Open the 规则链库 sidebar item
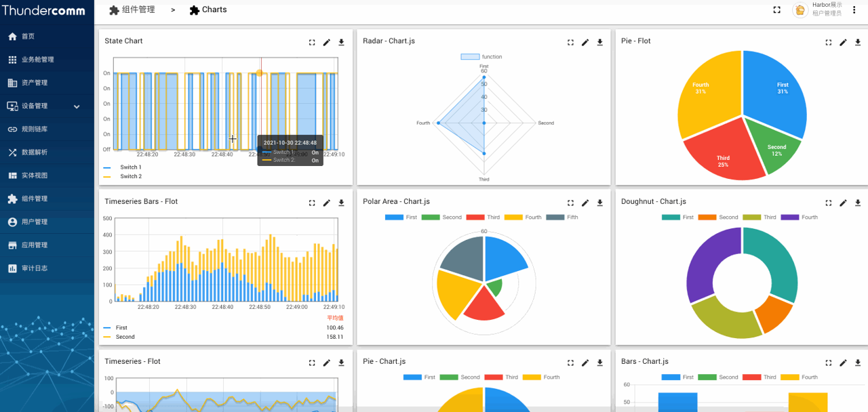This screenshot has height=412, width=868. (x=35, y=129)
